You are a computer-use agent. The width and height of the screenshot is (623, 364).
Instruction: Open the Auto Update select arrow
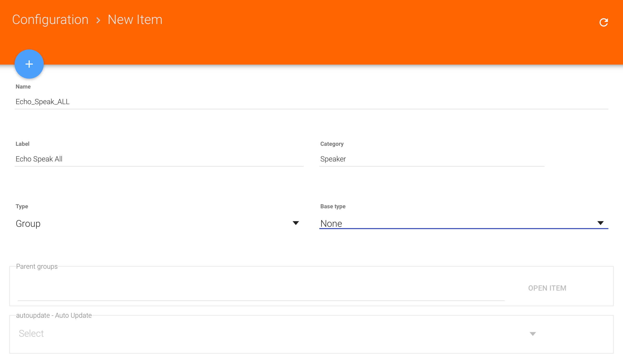533,334
